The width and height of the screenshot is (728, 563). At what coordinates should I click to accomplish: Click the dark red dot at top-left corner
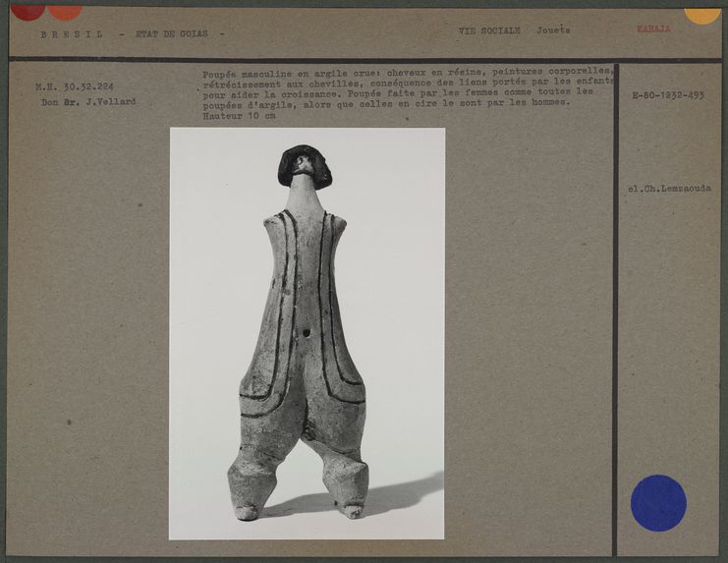[x=28, y=11]
